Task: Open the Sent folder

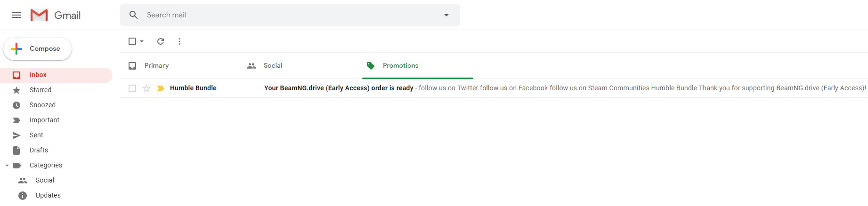Action: click(36, 135)
